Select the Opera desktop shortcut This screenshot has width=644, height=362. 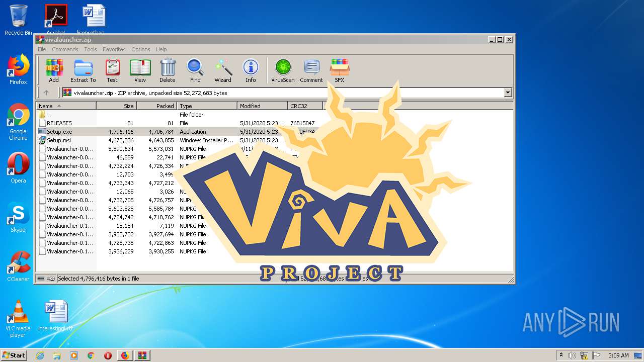pos(18,168)
